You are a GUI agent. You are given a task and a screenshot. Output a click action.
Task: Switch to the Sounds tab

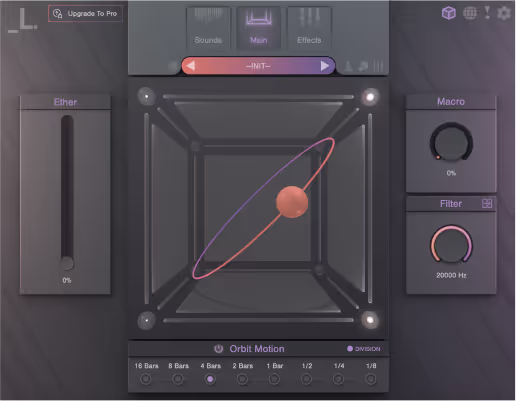pyautogui.click(x=208, y=28)
